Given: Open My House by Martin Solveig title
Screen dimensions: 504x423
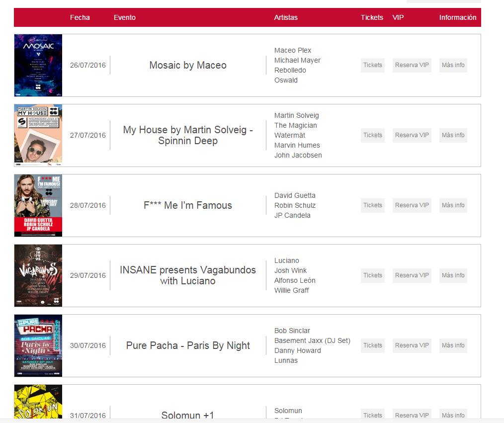Looking at the screenshot, I should click(x=188, y=135).
